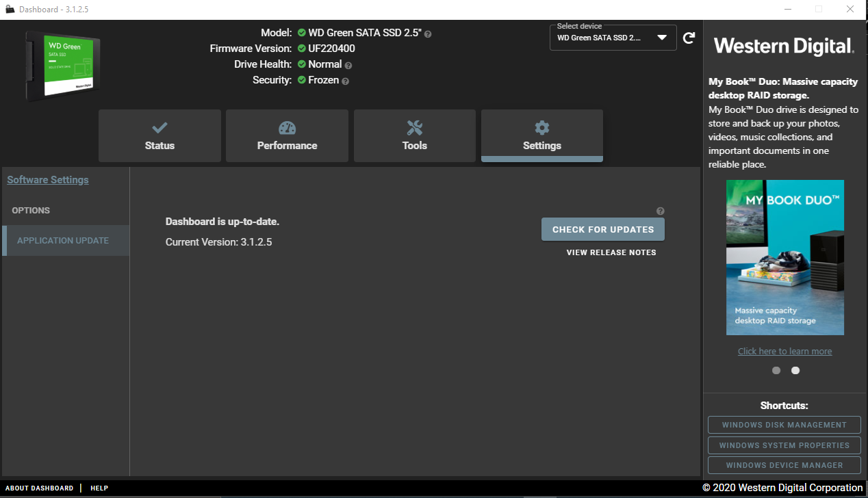Follow the Click here to learn more link

[784, 351]
